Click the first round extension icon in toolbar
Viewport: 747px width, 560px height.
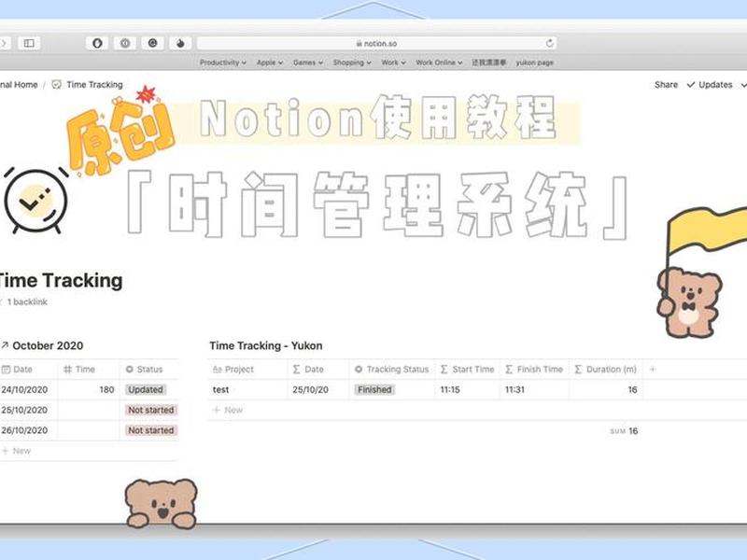click(97, 43)
